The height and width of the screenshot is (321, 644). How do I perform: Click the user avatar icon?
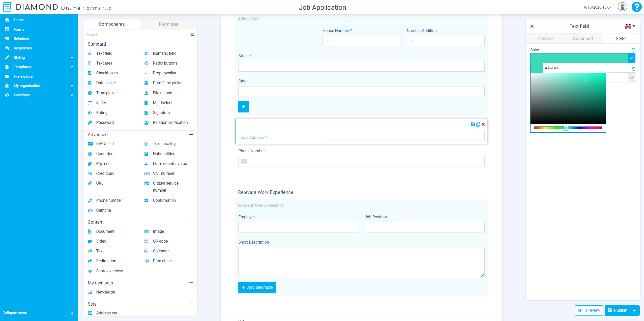[622, 7]
